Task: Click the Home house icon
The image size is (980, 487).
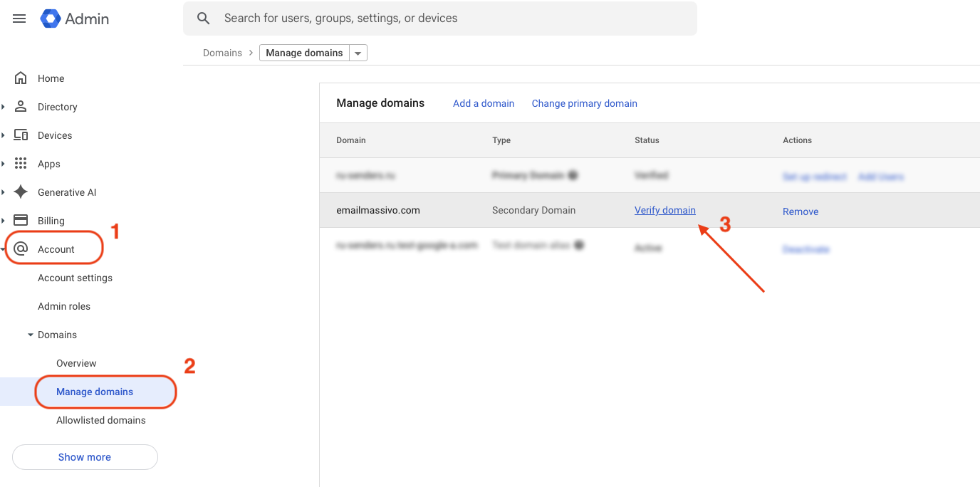Action: click(x=21, y=78)
